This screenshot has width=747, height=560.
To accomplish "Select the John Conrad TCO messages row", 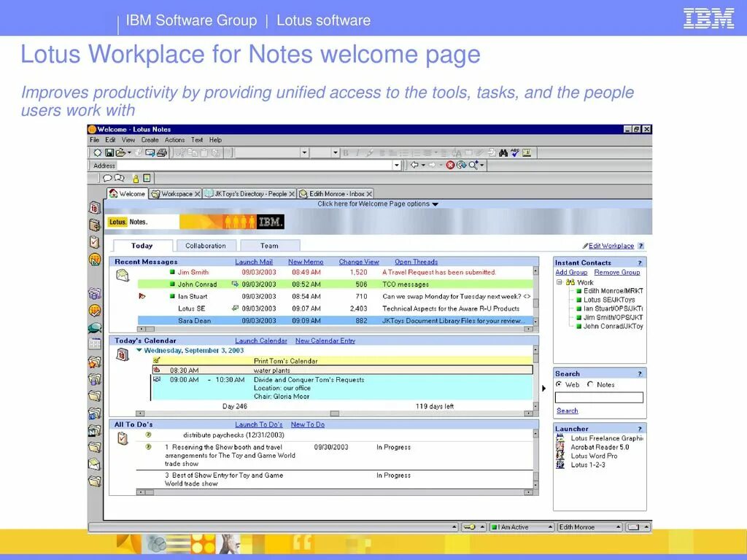I will pyautogui.click(x=336, y=284).
